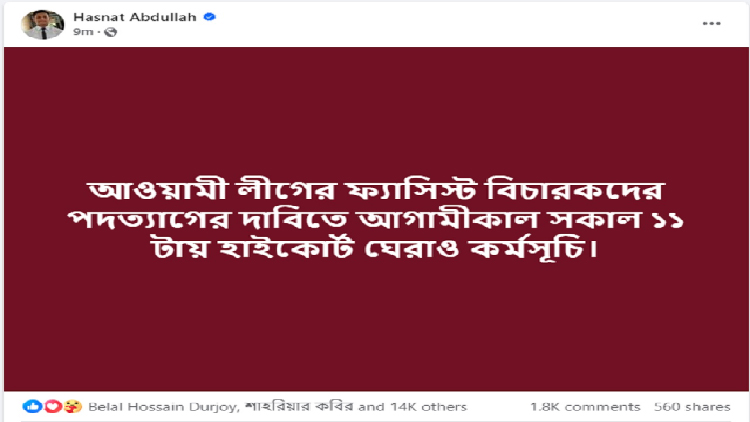Click the yellow Care reaction icon
This screenshot has width=750, height=422.
(72, 407)
